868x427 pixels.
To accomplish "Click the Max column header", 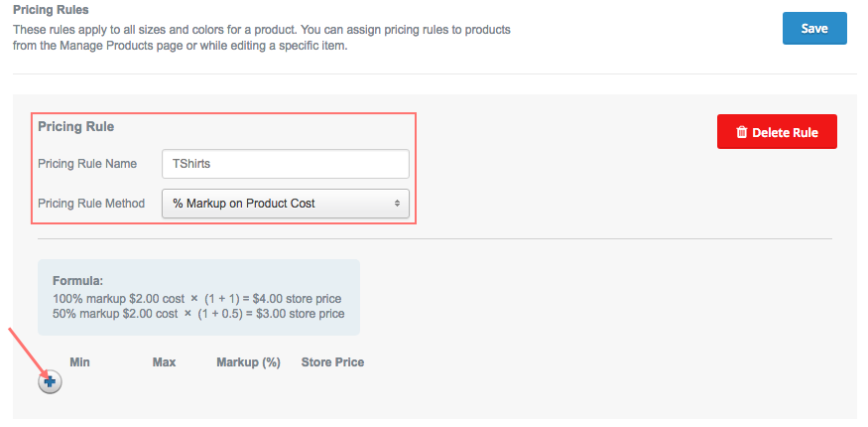I will [x=164, y=362].
